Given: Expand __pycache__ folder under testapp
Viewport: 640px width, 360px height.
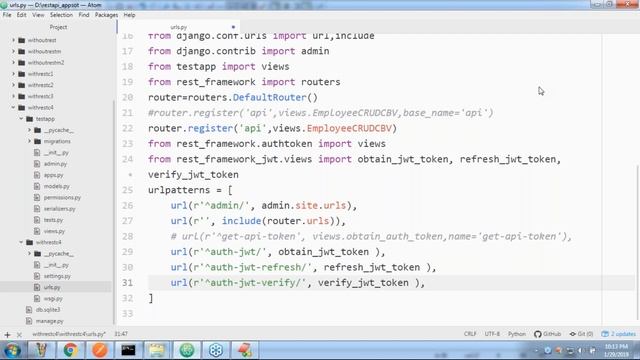Looking at the screenshot, I should 29,130.
